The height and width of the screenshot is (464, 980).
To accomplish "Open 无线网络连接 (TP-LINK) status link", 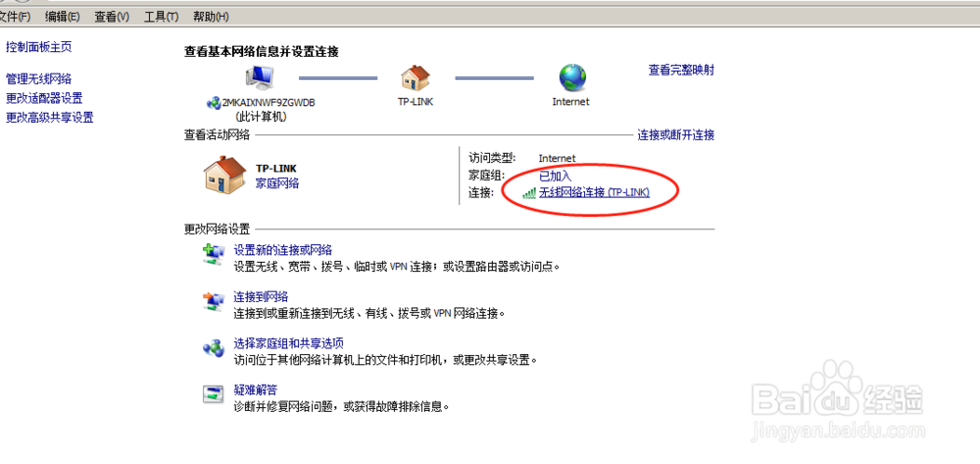I will click(x=595, y=193).
